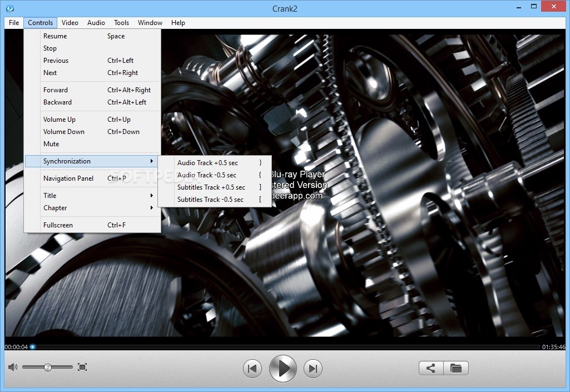Open the Video menu
This screenshot has width=570, height=392.
pos(70,23)
